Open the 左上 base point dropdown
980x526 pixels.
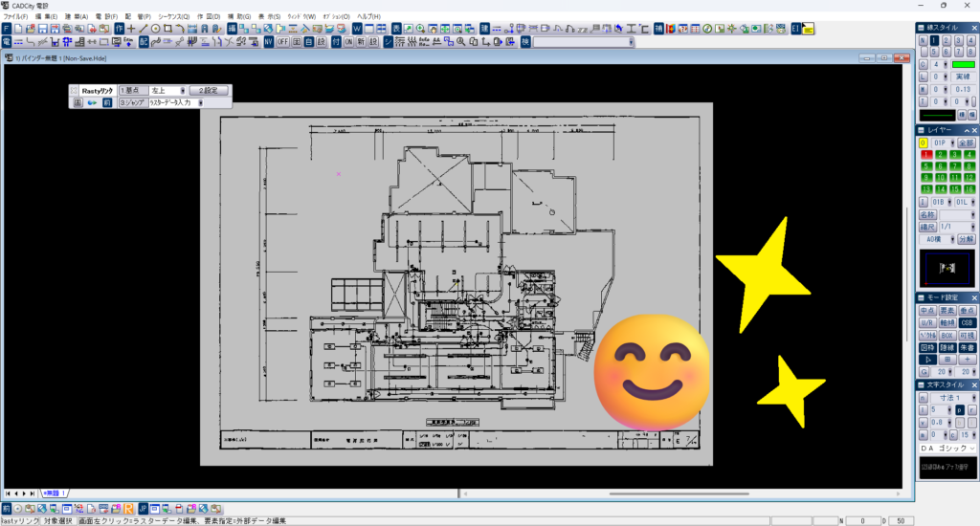[x=167, y=91]
